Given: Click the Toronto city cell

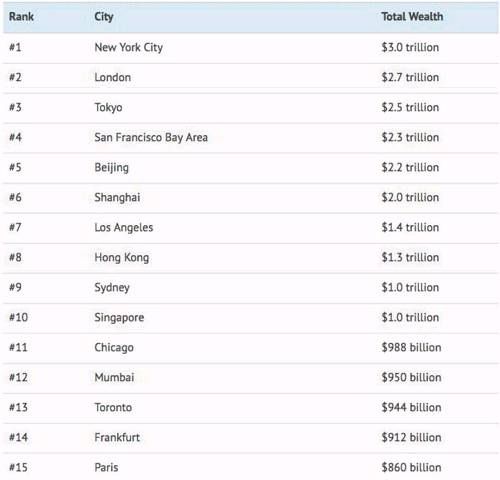Looking at the screenshot, I should 113,407.
